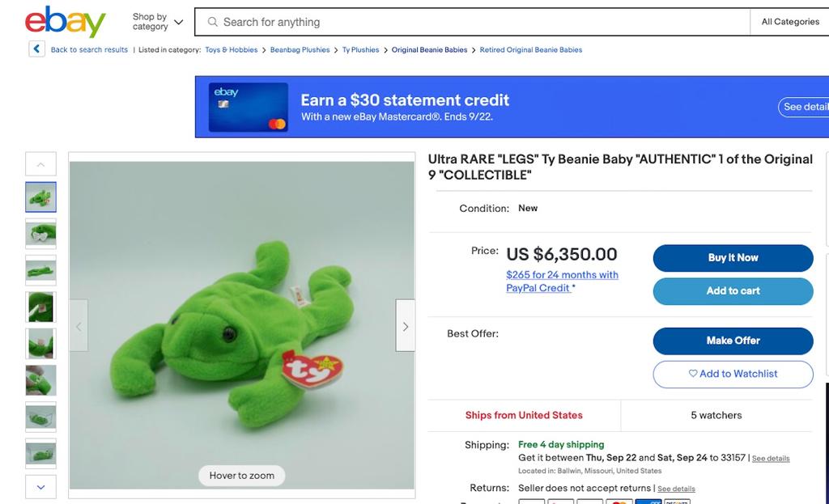Click the Mastercard payment icon near Returns
This screenshot has width=829, height=504.
tap(619, 502)
